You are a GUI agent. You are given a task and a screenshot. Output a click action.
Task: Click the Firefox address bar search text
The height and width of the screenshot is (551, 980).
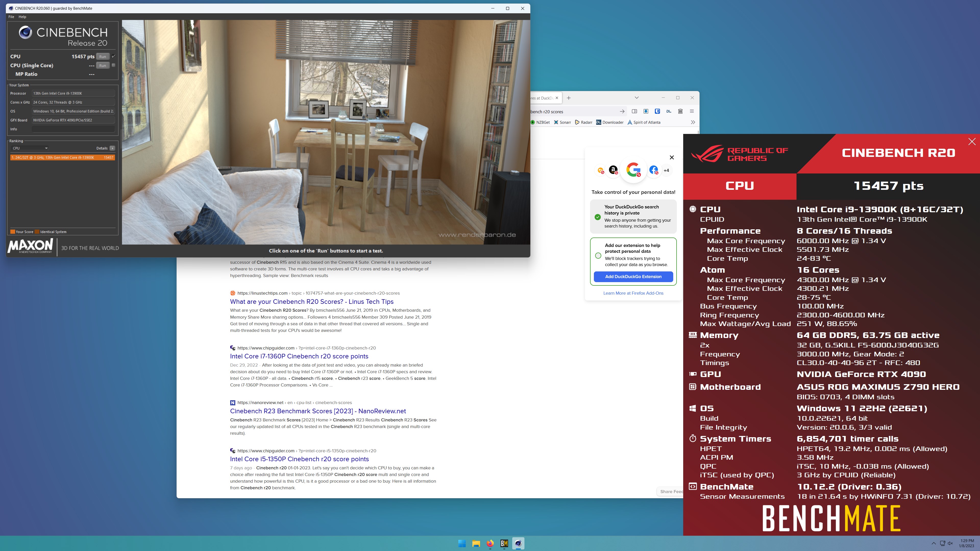[x=547, y=112]
